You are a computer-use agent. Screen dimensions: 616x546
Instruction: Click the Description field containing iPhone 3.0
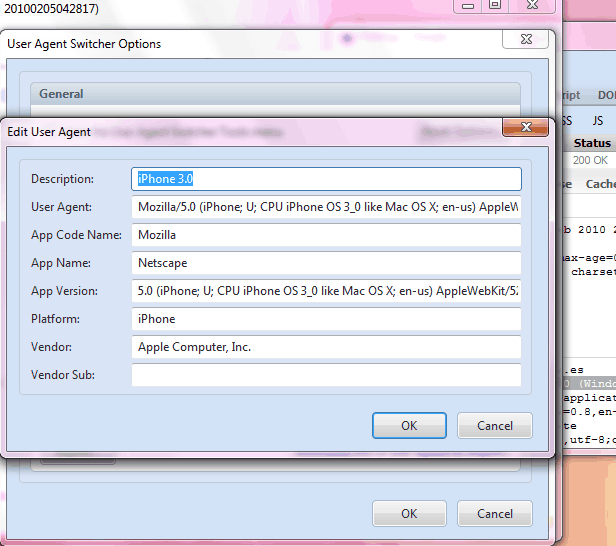326,179
